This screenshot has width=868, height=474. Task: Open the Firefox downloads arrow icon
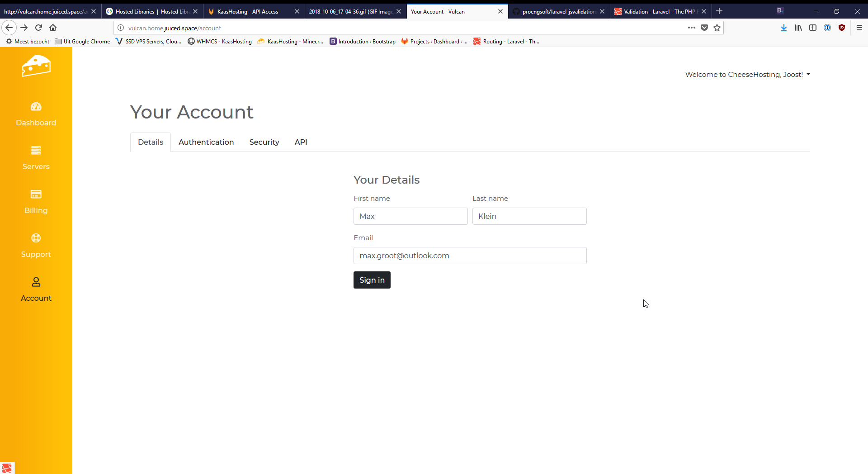point(784,28)
